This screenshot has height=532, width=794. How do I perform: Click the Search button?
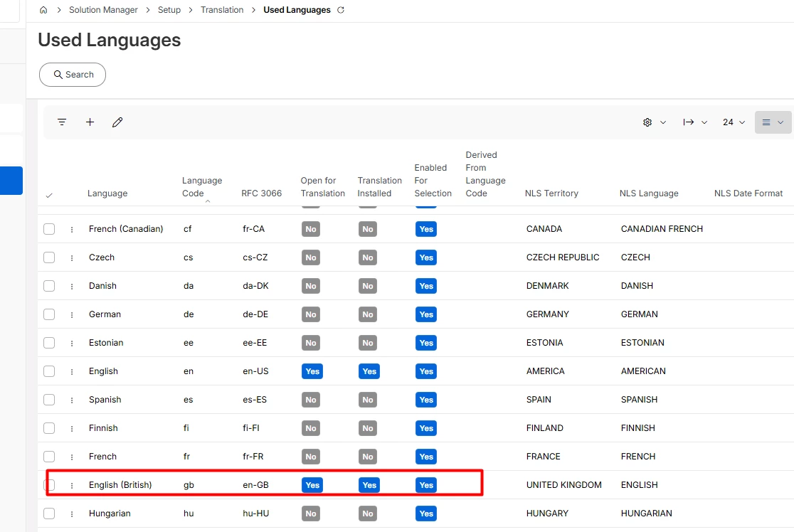(x=73, y=75)
